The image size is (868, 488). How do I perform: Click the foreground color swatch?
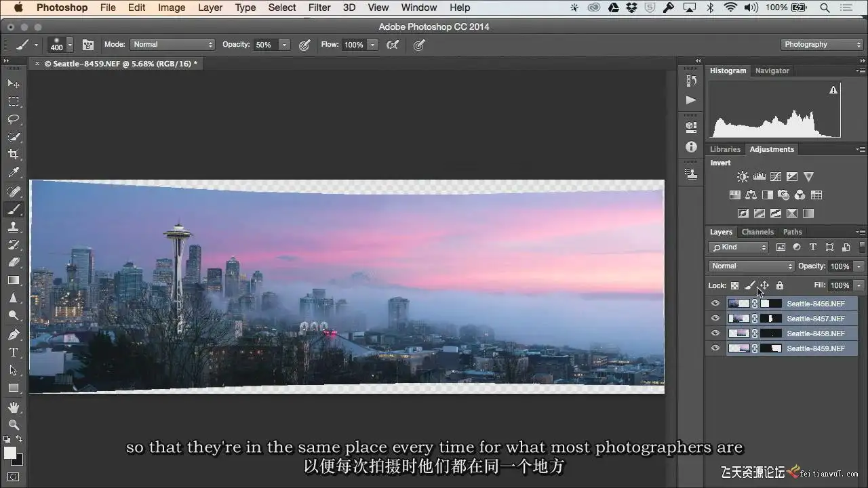point(10,453)
